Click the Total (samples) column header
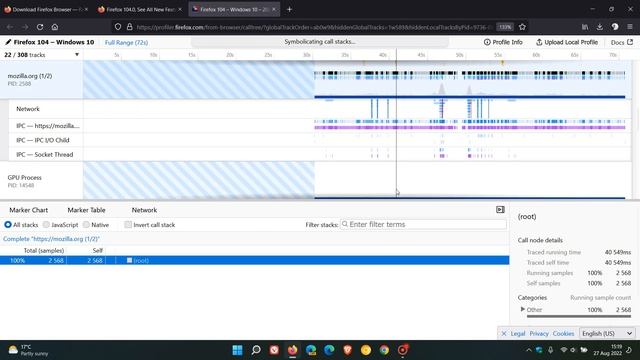Image resolution: width=640 pixels, height=360 pixels. [44, 251]
